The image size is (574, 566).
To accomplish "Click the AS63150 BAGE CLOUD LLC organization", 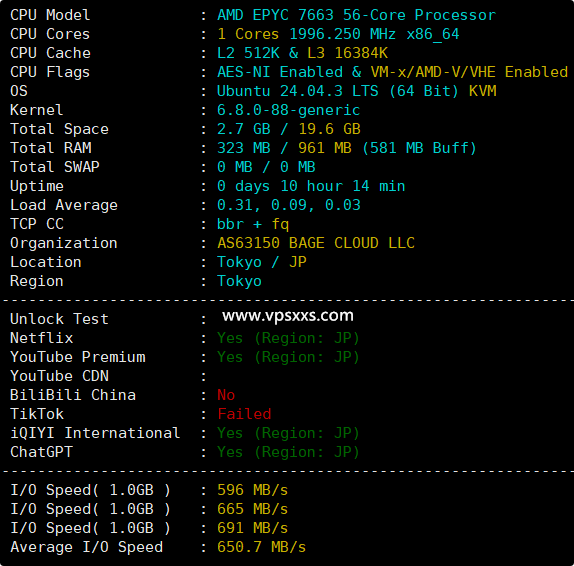I will pyautogui.click(x=316, y=243).
